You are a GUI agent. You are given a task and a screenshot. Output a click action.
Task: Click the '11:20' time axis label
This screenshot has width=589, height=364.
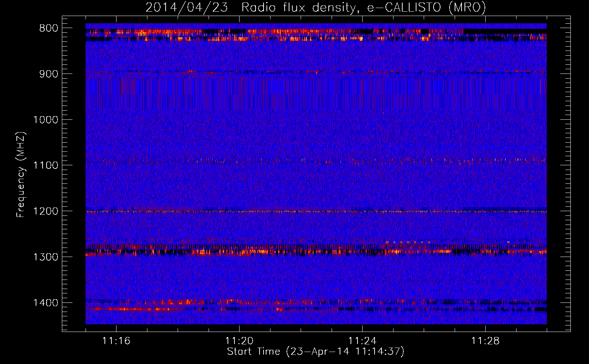[x=239, y=341]
